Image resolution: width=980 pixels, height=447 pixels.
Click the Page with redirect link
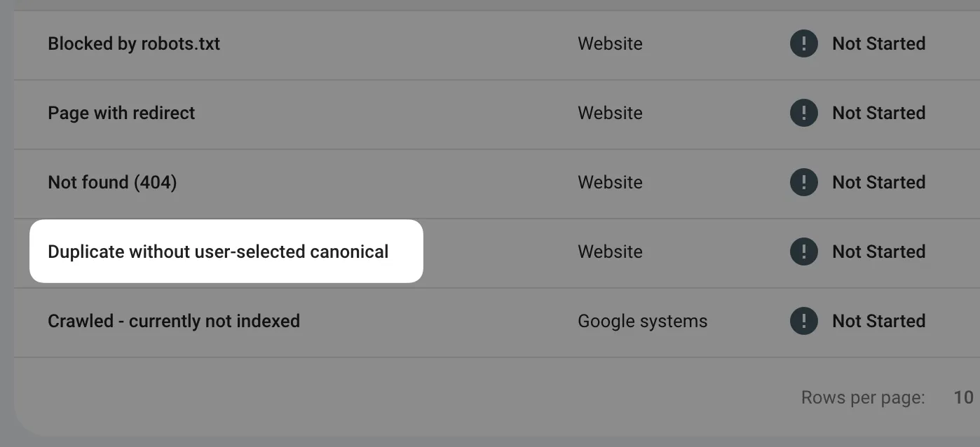[121, 113]
